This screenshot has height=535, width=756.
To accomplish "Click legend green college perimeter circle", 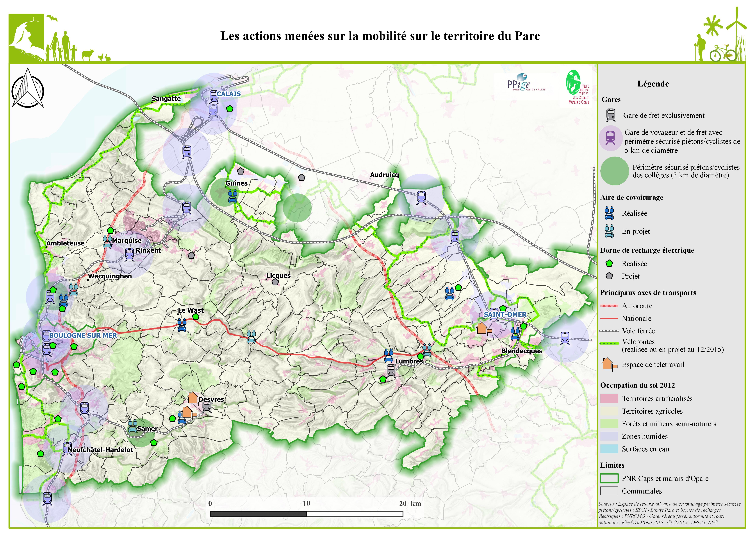I will click(x=614, y=171).
